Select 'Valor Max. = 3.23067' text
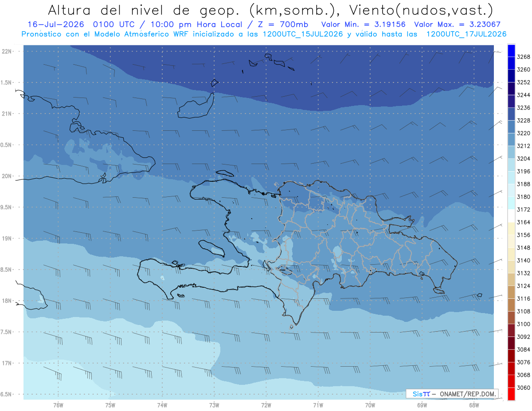 click(458, 25)
